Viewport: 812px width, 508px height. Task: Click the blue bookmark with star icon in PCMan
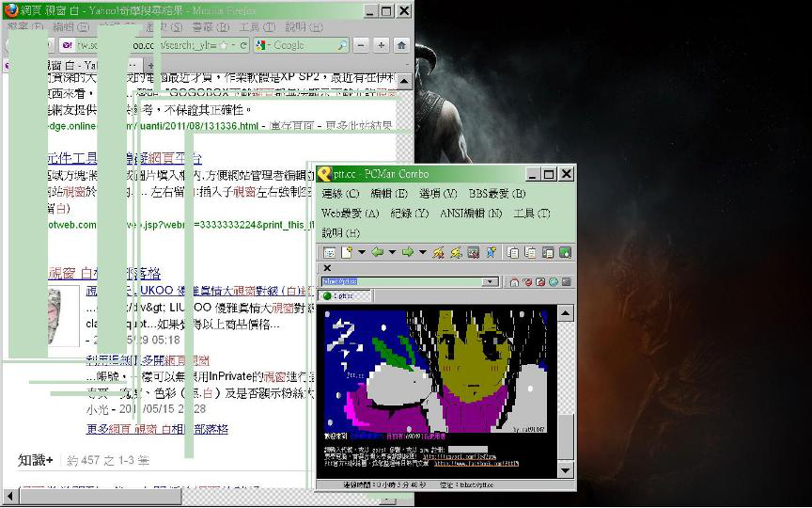pos(491,252)
